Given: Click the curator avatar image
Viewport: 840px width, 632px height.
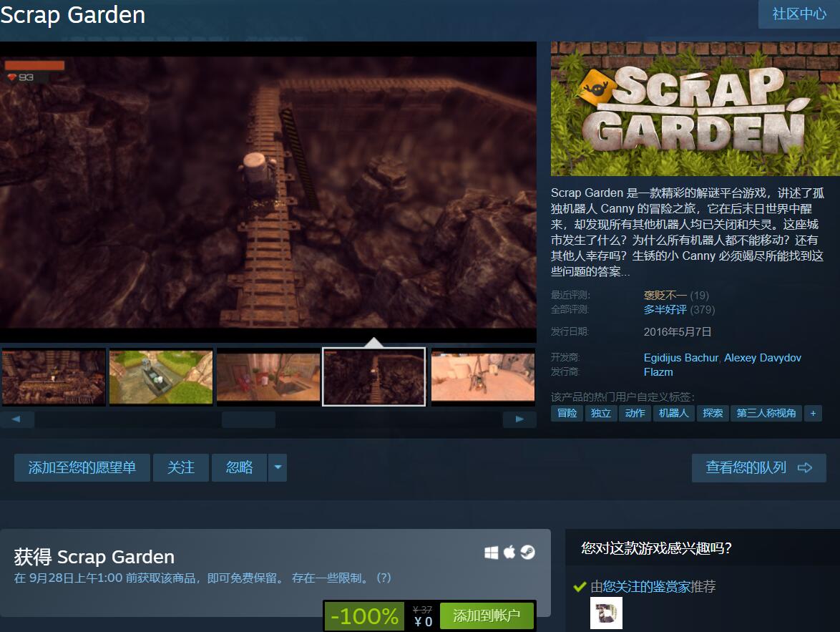Looking at the screenshot, I should pos(606,613).
